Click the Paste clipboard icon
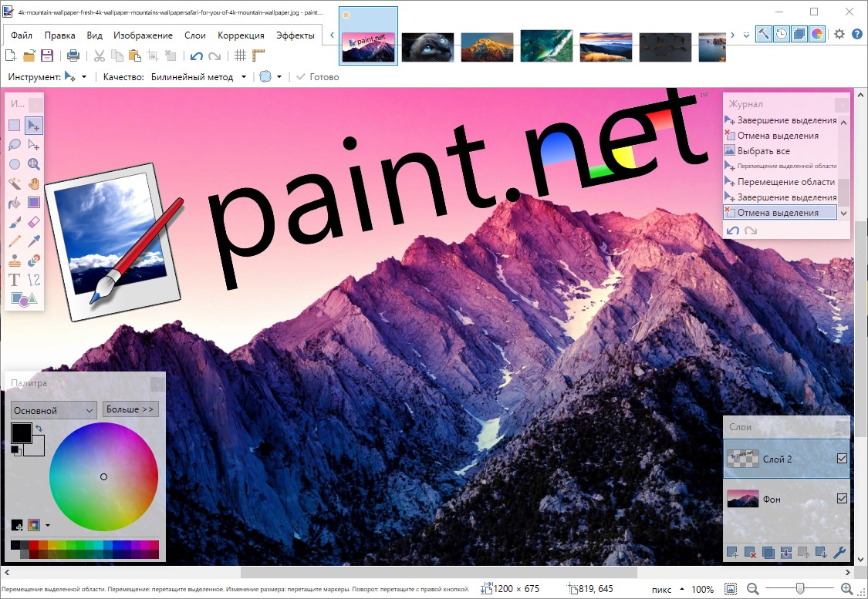The image size is (868, 599). (134, 56)
